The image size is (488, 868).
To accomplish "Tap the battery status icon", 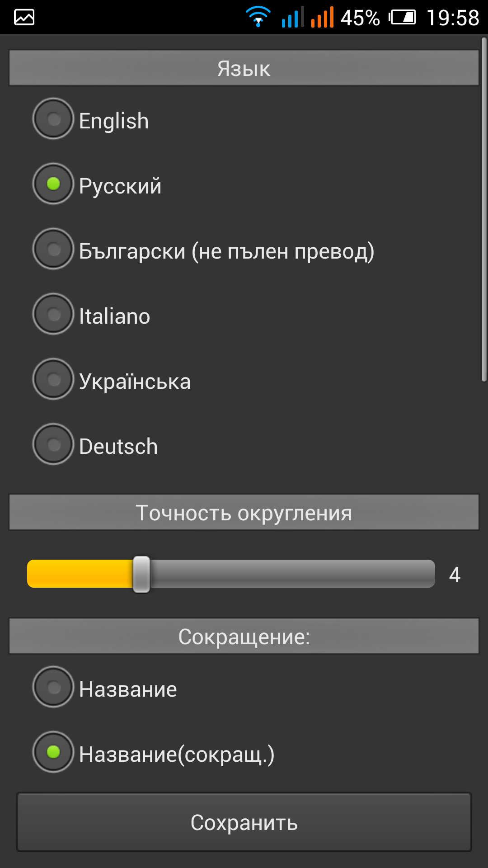I will 403,18.
